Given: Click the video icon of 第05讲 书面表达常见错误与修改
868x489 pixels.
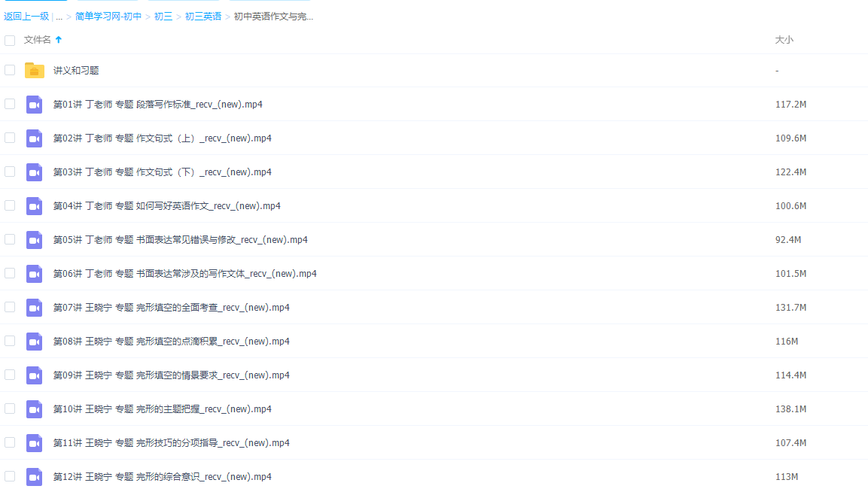Looking at the screenshot, I should (34, 239).
